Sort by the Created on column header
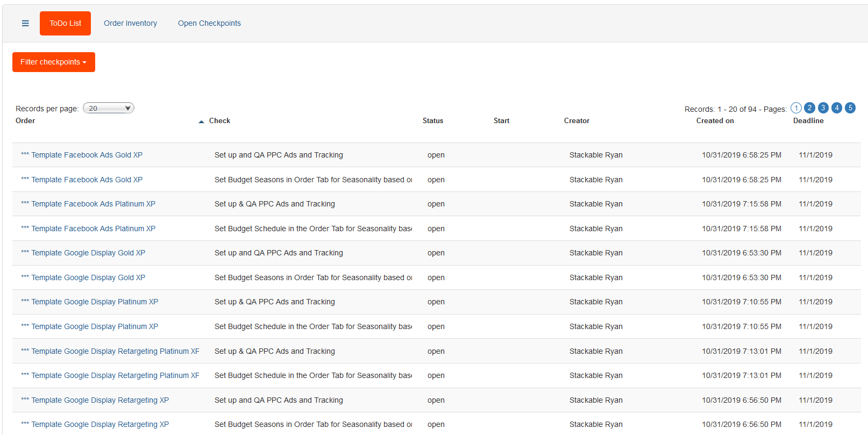This screenshot has height=435, width=868. point(715,120)
